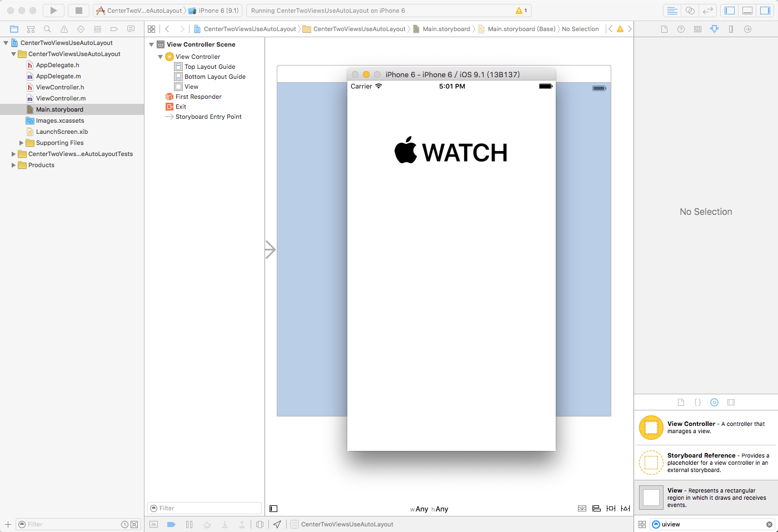Viewport: 778px width, 532px height.
Task: Toggle the document outline panel
Action: click(273, 509)
